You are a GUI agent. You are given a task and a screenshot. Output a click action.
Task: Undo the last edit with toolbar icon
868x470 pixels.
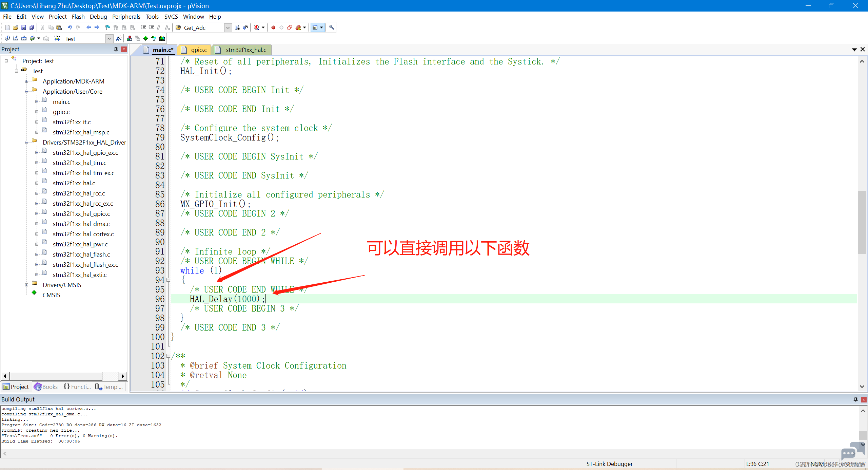[x=70, y=27]
